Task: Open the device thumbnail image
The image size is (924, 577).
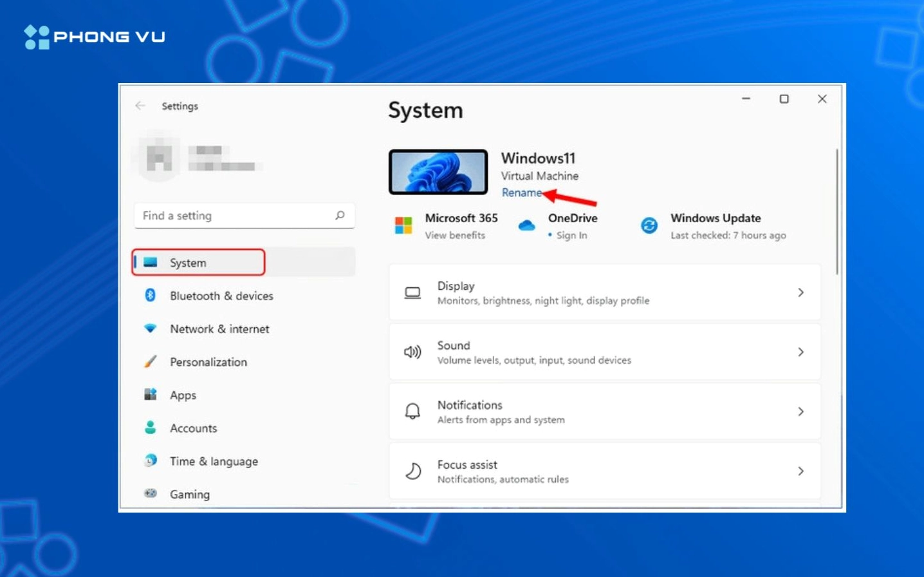Action: (x=438, y=171)
